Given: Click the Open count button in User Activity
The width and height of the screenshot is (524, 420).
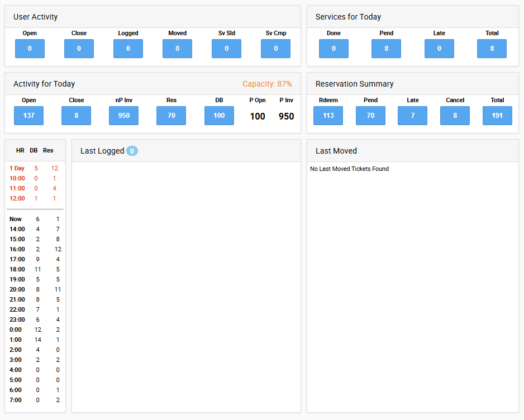Looking at the screenshot, I should (30, 49).
